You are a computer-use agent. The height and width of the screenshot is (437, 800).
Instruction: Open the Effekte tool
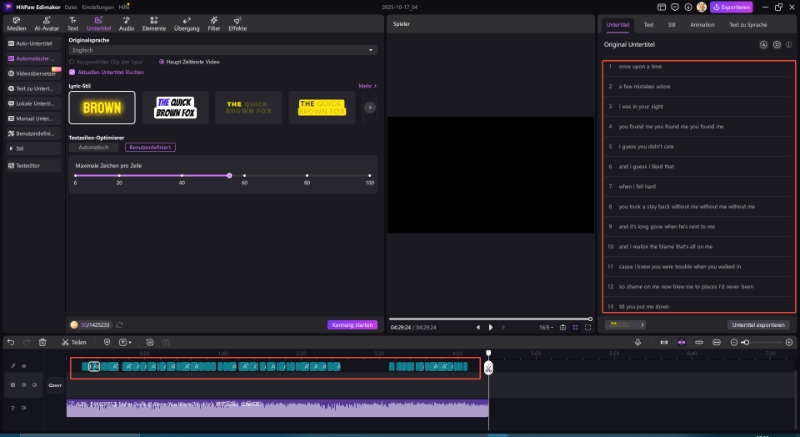click(237, 21)
